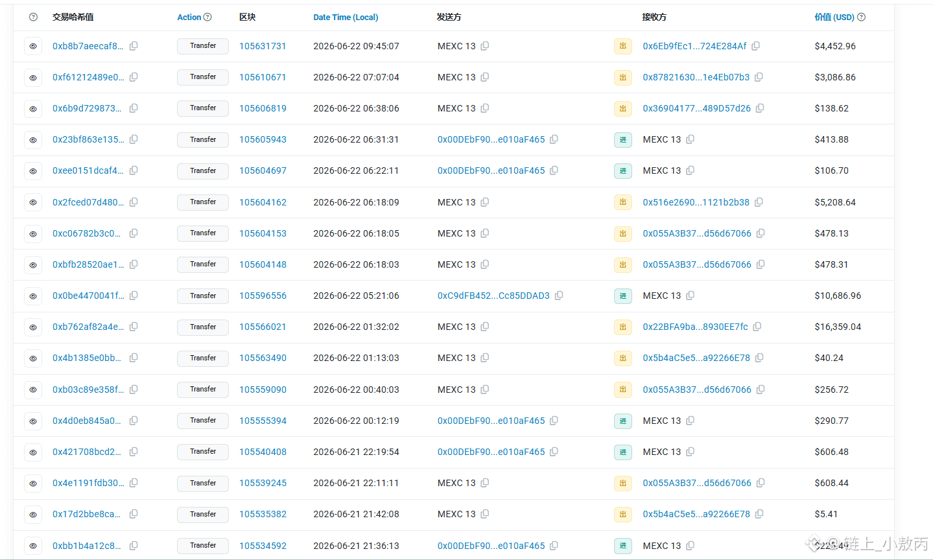Image resolution: width=933 pixels, height=560 pixels.
Task: Open block 105631731
Action: coord(263,46)
